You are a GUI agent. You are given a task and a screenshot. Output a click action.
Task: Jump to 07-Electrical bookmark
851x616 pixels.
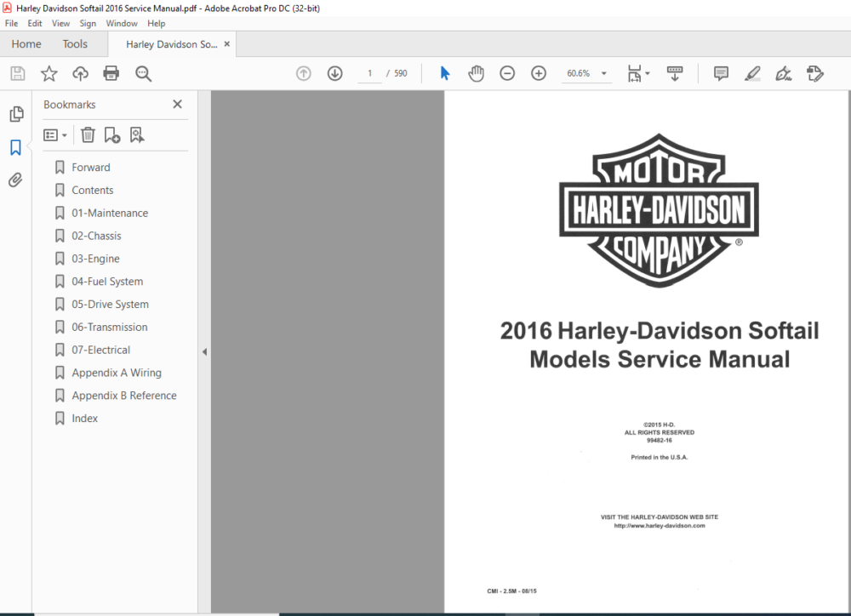(x=100, y=350)
